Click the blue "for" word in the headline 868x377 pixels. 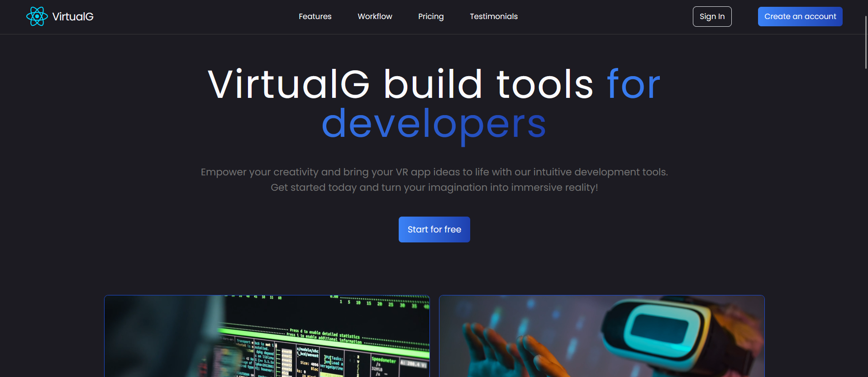(x=633, y=84)
